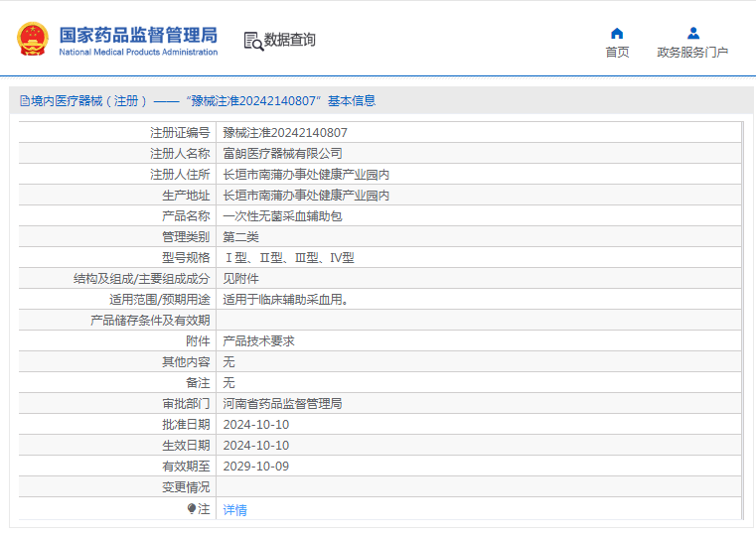756x537 pixels.
Task: Click the 注册人名称 label
Action: 180,153
